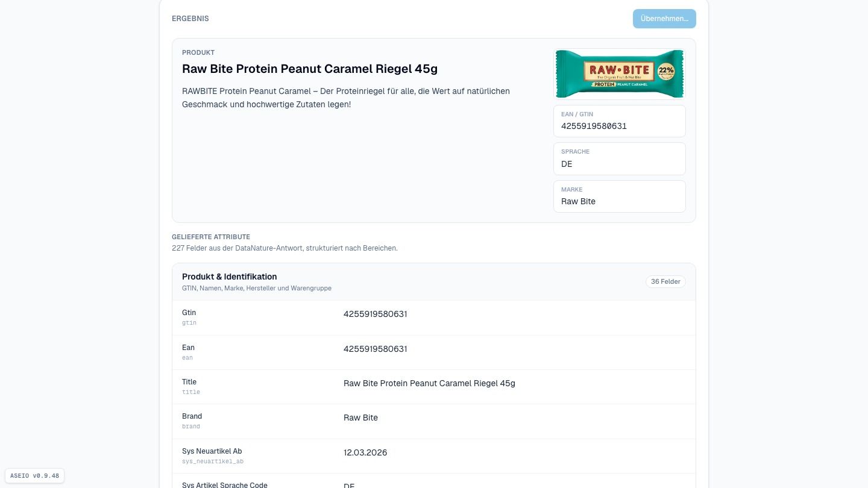Select Title value Raw Bite Protein Peanut Caramel Riegel
The image size is (868, 488).
coord(429,383)
